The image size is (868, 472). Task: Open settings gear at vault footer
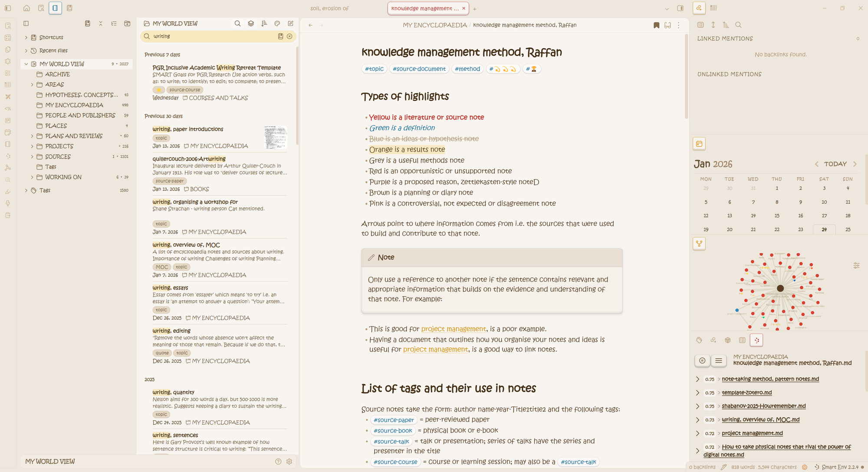point(289,462)
